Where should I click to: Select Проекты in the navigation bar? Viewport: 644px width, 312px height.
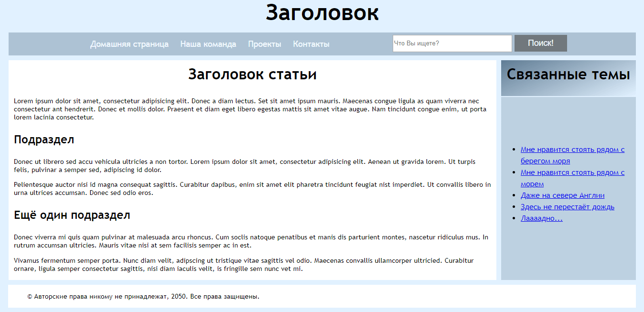(x=264, y=44)
